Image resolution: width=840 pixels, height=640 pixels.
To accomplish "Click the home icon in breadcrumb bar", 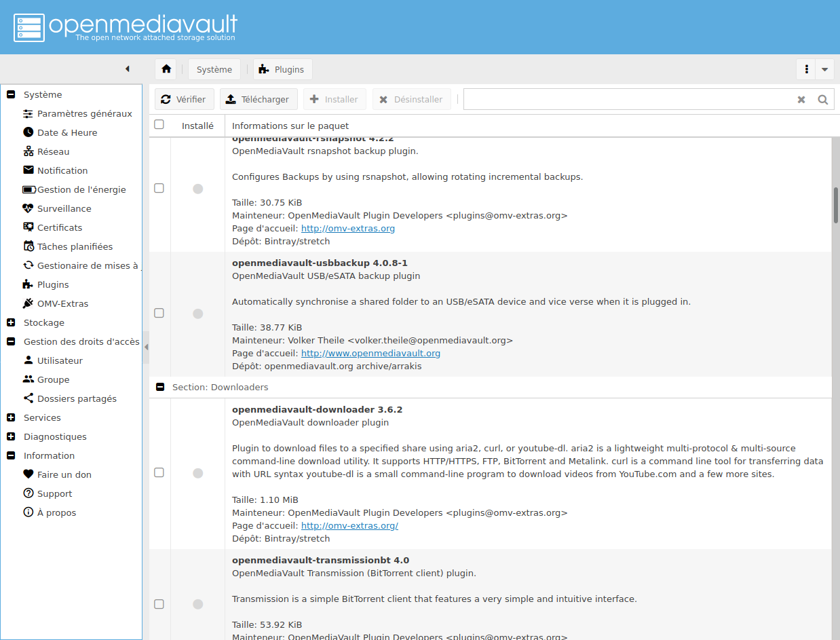I will [x=166, y=69].
